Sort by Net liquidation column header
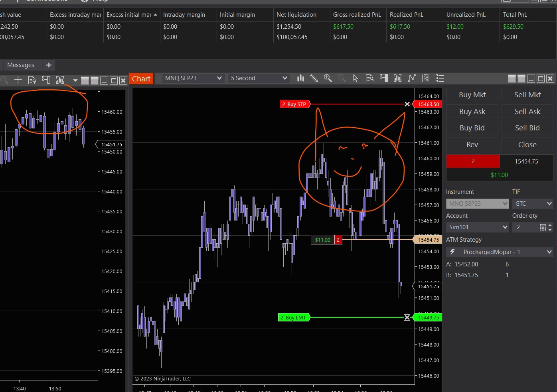 302,15
